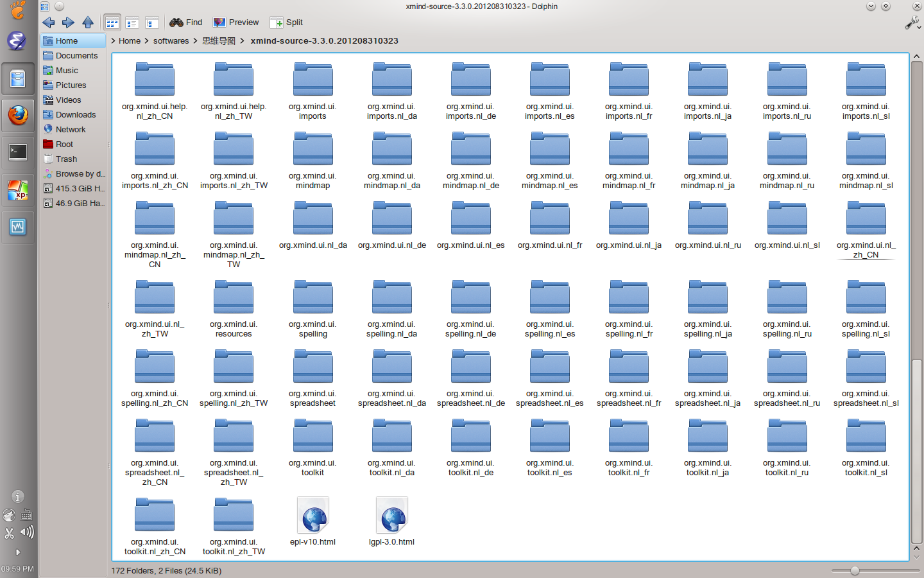Select the org.xmind.ui.help.nl_zh_CN folder

point(155,91)
